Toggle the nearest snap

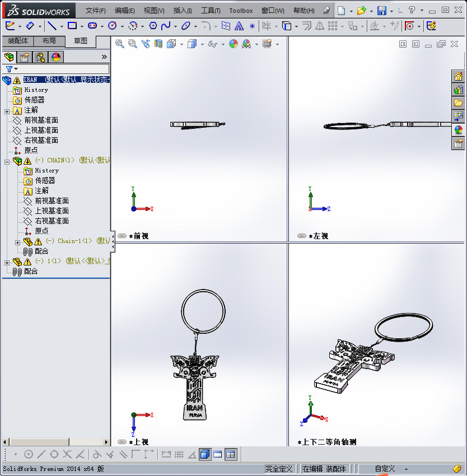[x=80, y=454]
